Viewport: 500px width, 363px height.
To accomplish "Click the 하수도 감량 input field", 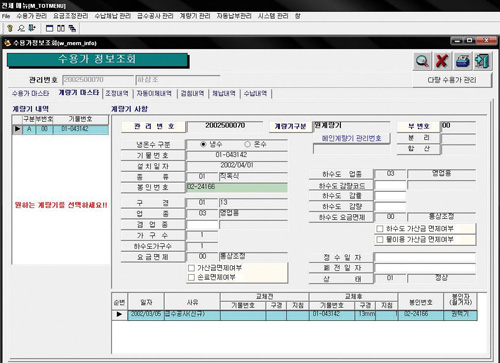I will pos(390,207).
